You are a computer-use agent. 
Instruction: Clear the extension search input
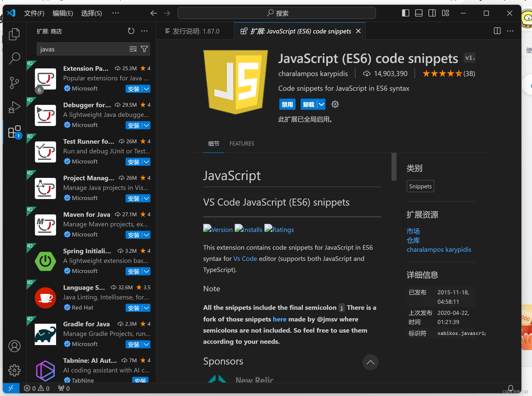pos(133,49)
